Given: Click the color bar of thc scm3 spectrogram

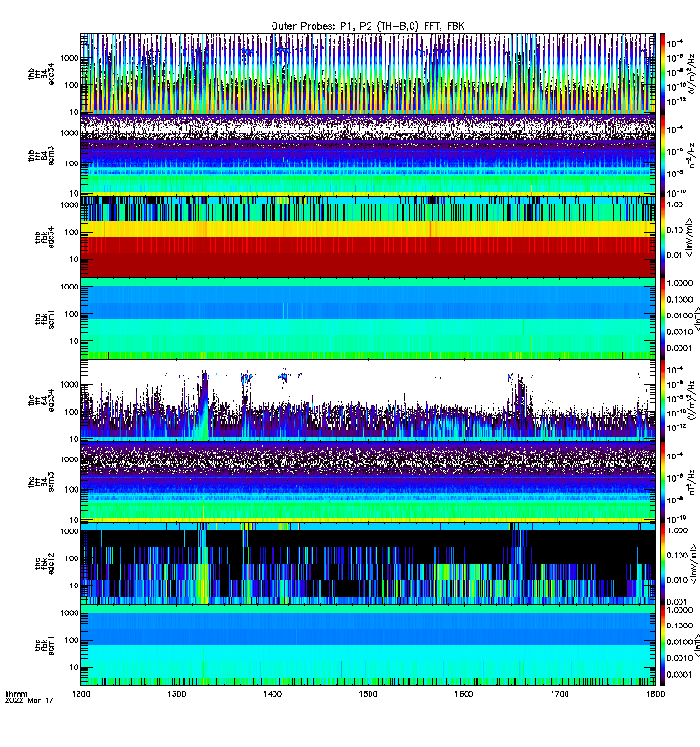Looking at the screenshot, I should [x=662, y=482].
